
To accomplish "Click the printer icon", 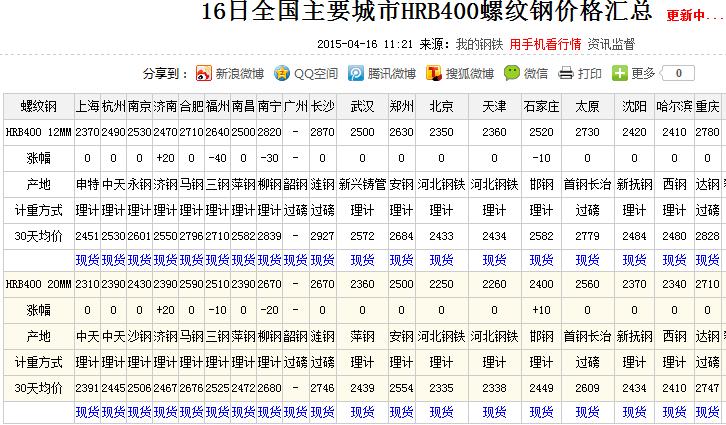I will (566, 73).
